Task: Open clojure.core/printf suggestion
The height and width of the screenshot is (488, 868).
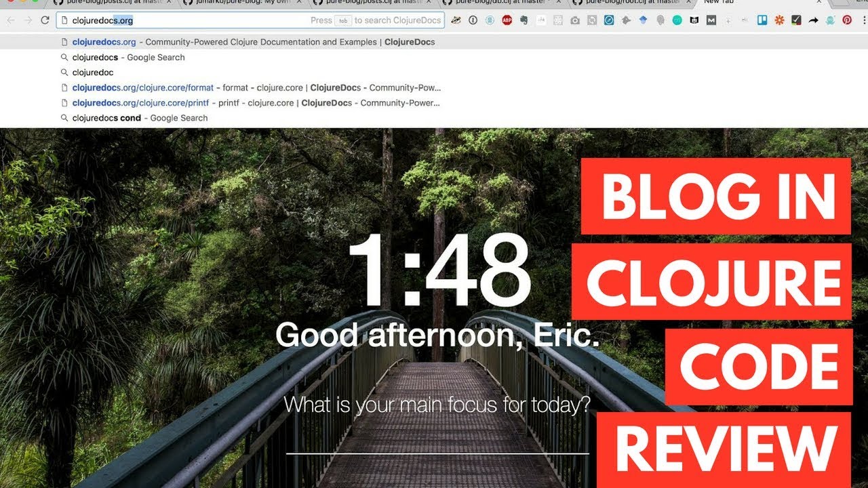Action: [434, 103]
